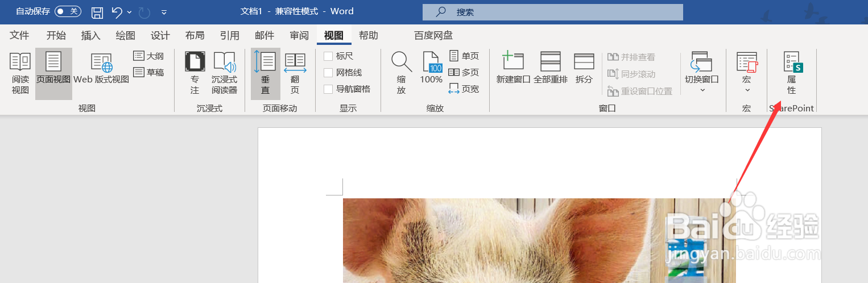Switch to the 绘图 (Draw) tab
The height and width of the screenshot is (283, 868).
coord(126,35)
